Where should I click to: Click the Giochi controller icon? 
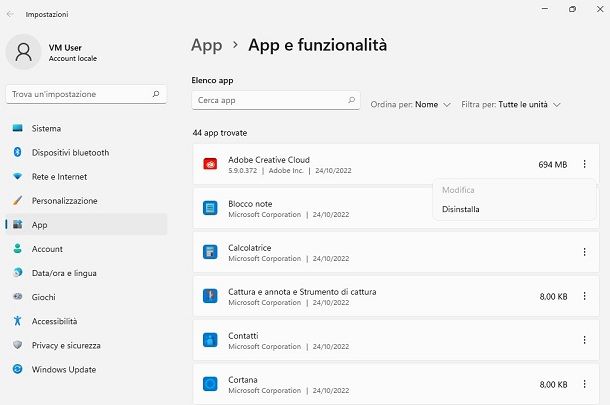point(18,296)
